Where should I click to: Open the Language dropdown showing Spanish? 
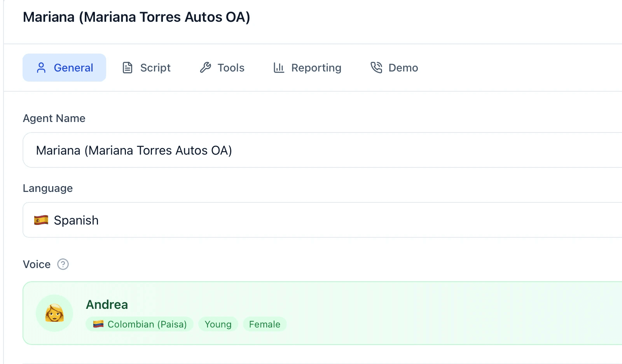pyautogui.click(x=311, y=220)
